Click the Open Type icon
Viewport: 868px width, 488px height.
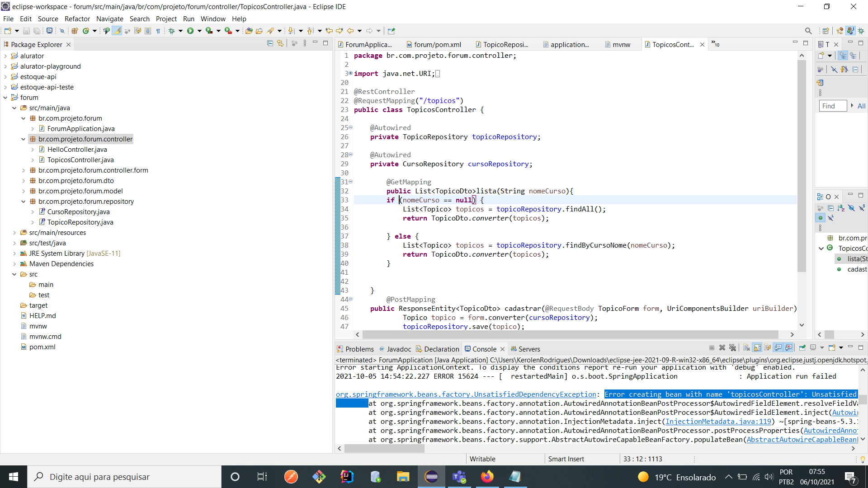pos(249,31)
